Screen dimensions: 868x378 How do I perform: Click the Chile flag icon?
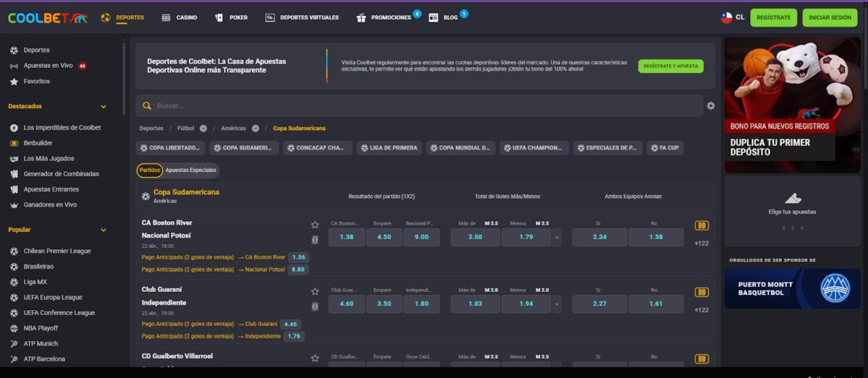pos(726,17)
